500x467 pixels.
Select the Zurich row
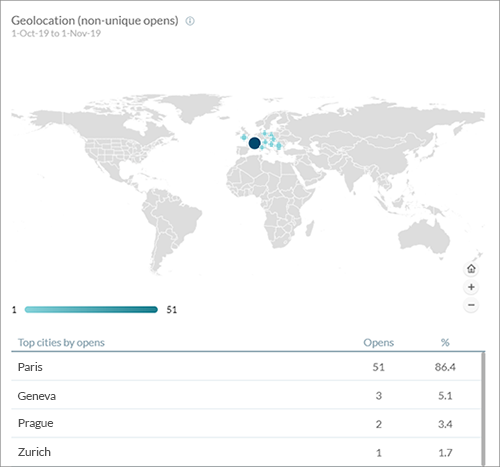point(246,452)
